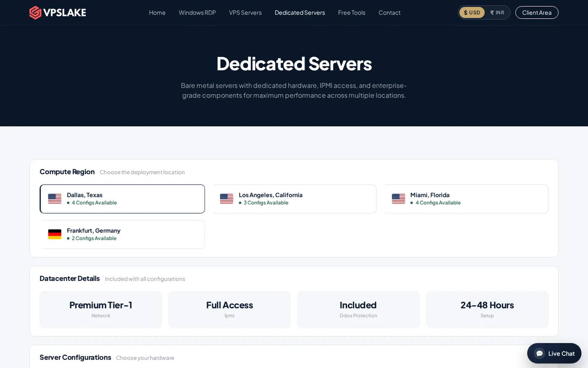The height and width of the screenshot is (368, 588).
Task: Go to Windows RDP page
Action: pyautogui.click(x=197, y=13)
